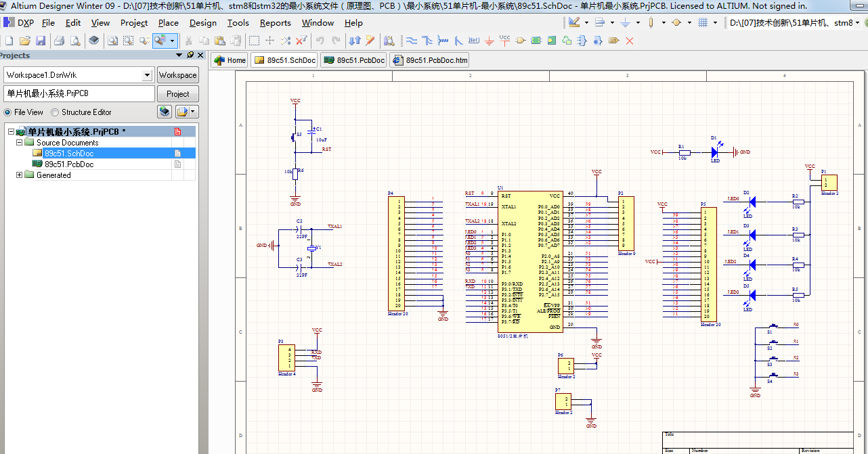Open the project view options button dropdown

tap(192, 112)
